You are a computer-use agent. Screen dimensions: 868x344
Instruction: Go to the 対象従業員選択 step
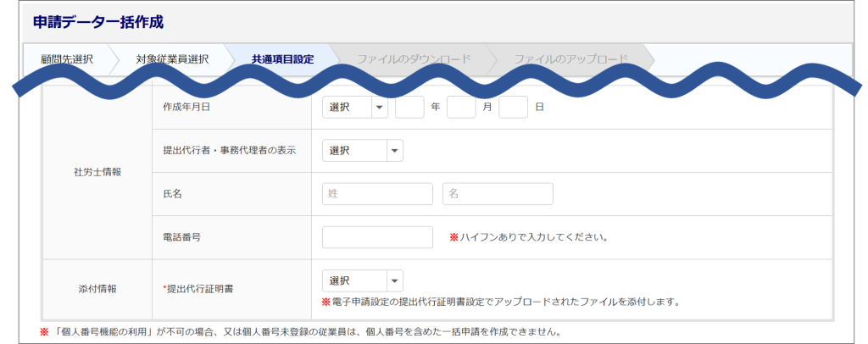click(x=172, y=60)
